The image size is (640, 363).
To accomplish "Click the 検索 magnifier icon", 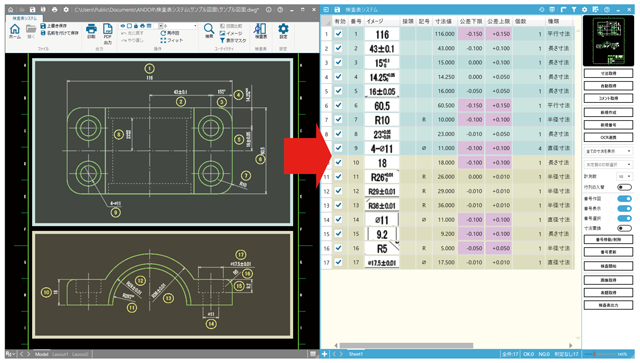I will (209, 29).
